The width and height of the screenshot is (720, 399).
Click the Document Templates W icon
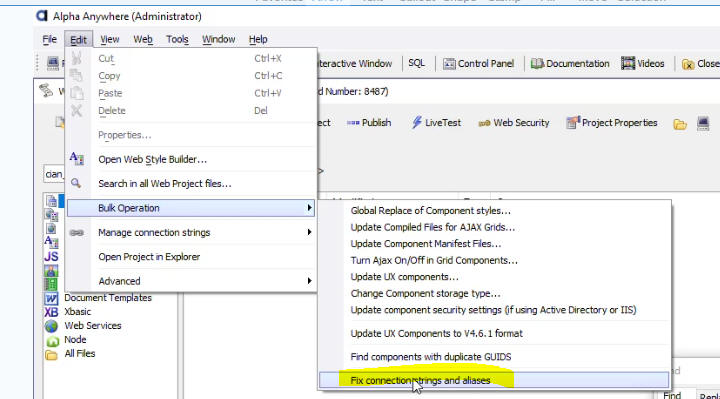pyautogui.click(x=51, y=298)
